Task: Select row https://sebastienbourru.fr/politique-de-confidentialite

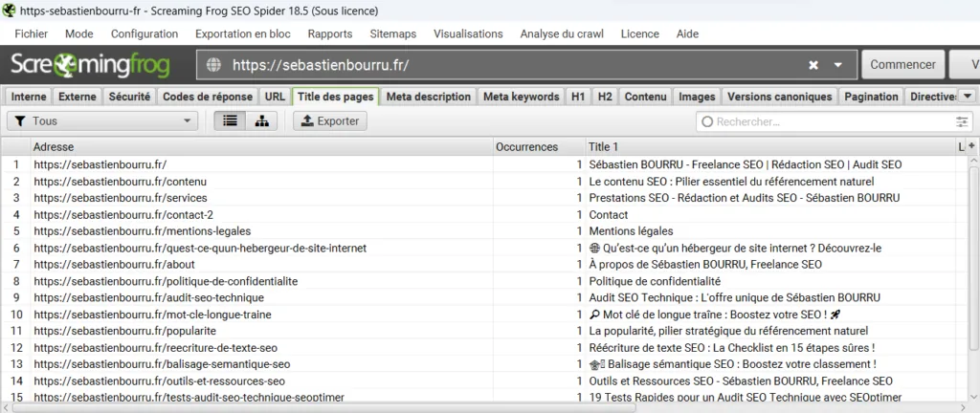Action: coord(483,281)
